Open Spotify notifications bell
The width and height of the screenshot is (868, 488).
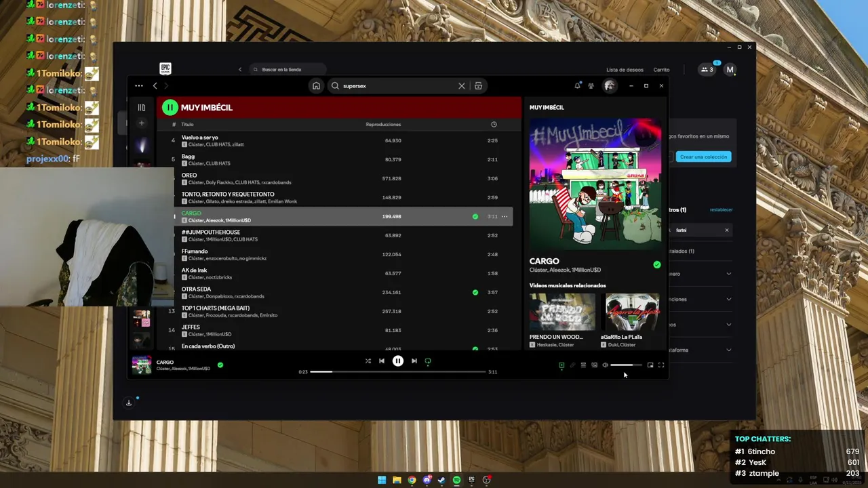578,86
